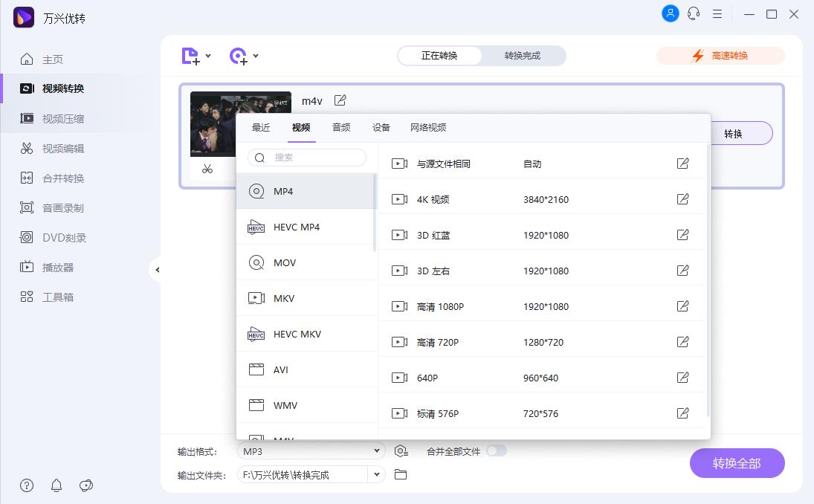
Task: Open the 输出格式 MP3 dropdown
Action: coord(310,451)
